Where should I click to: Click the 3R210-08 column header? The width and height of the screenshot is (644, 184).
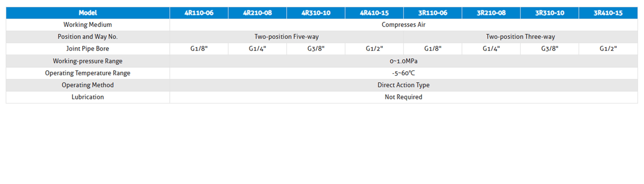[491, 13]
